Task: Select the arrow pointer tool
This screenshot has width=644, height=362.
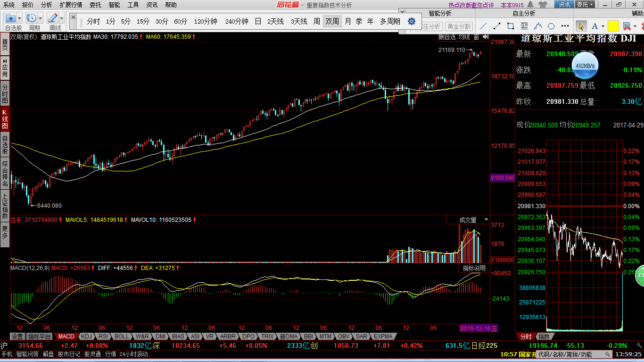Action: (581, 26)
